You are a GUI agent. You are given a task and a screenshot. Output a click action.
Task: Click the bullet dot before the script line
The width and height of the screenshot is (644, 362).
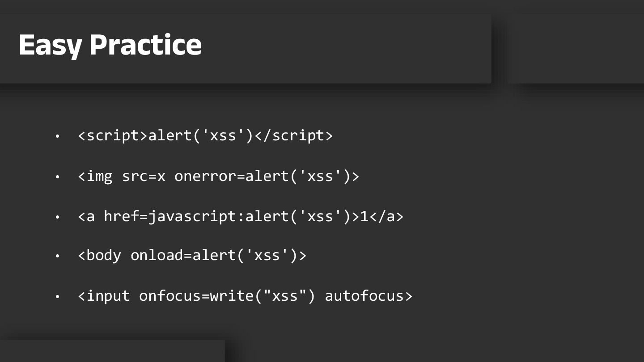[57, 136]
